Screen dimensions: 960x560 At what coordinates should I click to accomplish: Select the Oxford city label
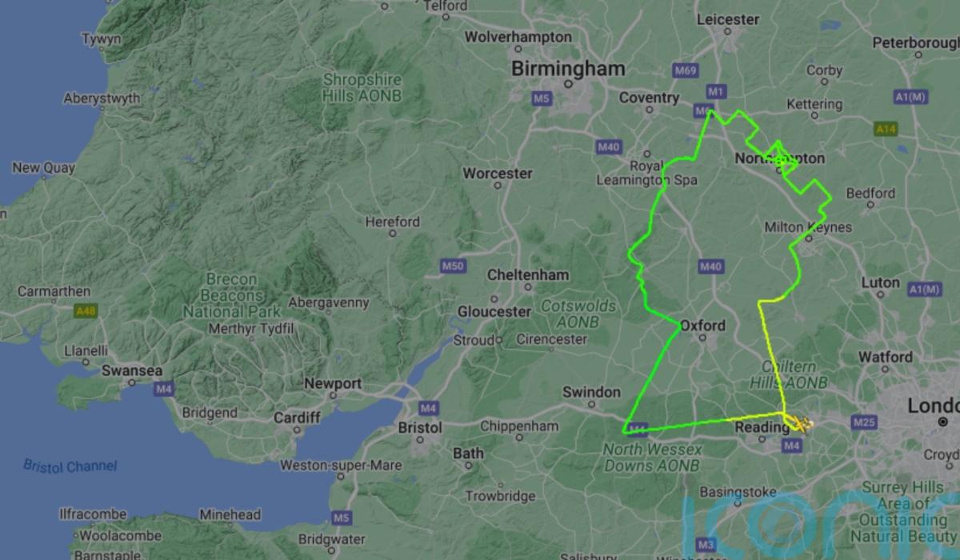click(x=702, y=326)
